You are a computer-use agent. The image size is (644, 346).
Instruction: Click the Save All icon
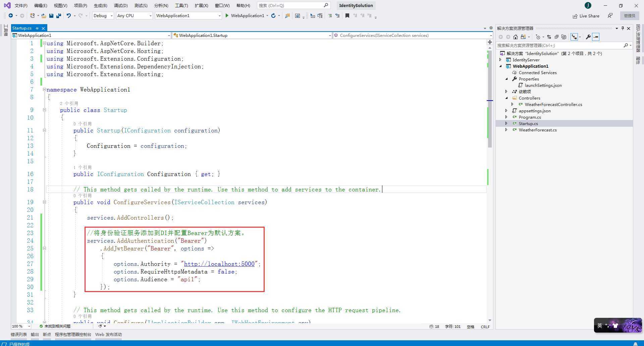click(59, 16)
